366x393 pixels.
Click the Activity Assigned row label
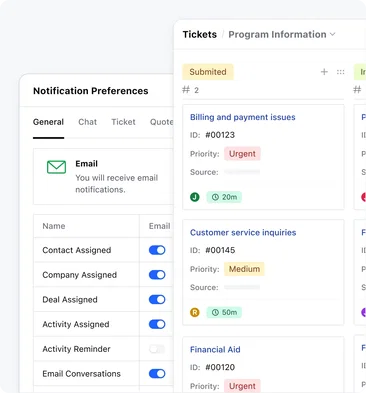pos(76,324)
